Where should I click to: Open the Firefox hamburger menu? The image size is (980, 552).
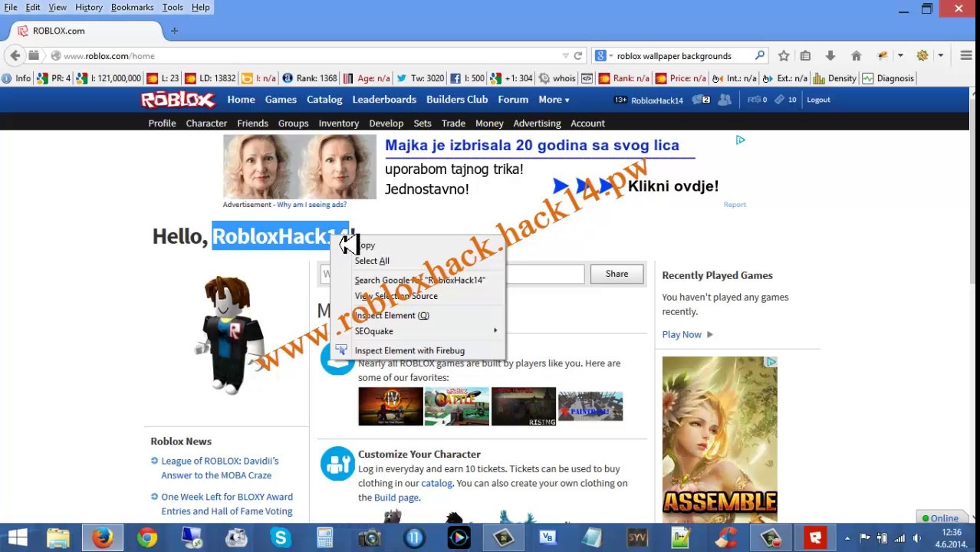click(x=965, y=55)
